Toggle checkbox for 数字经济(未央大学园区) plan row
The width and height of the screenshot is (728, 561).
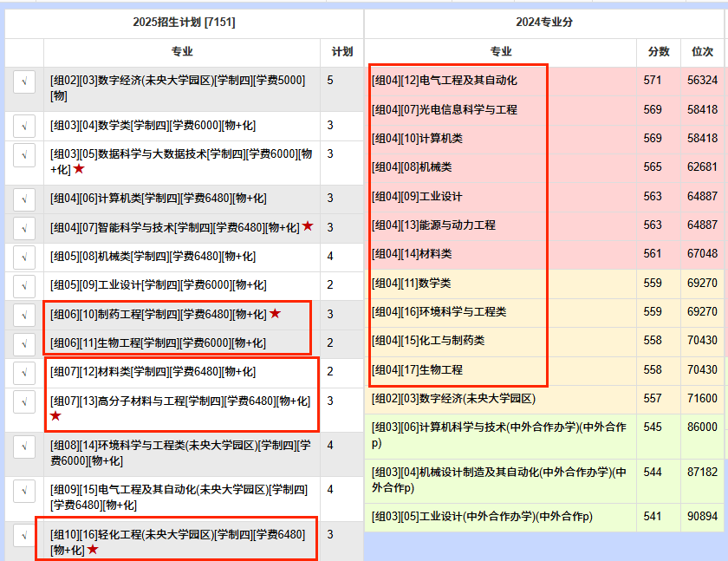[x=24, y=82]
